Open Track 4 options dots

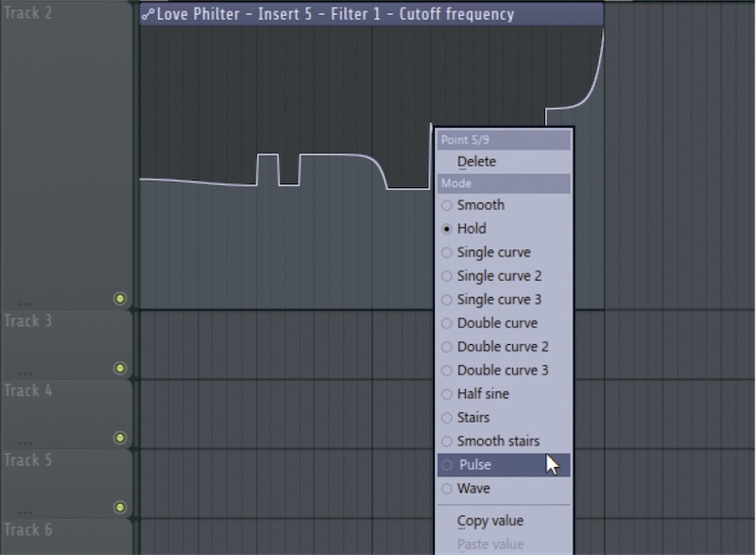[x=26, y=443]
